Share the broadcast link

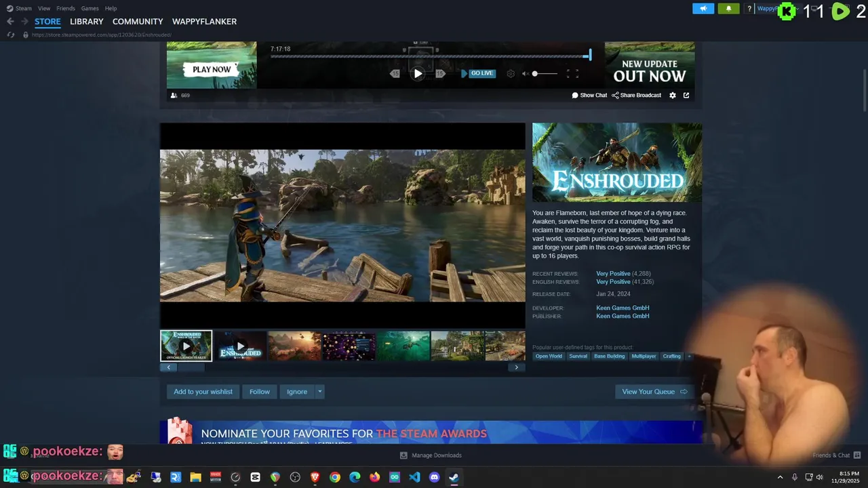636,95
